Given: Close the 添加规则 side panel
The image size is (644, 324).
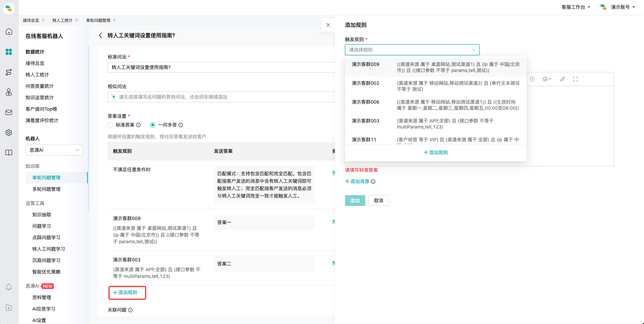Looking at the screenshot, I should point(328,25).
